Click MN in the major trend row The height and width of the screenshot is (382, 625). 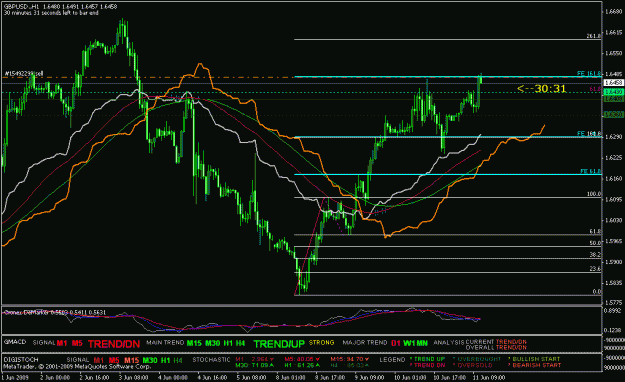click(x=423, y=343)
